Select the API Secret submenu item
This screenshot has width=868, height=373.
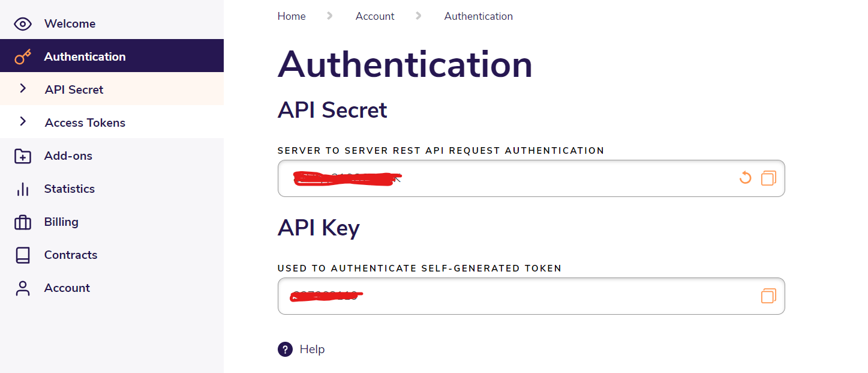pos(74,89)
